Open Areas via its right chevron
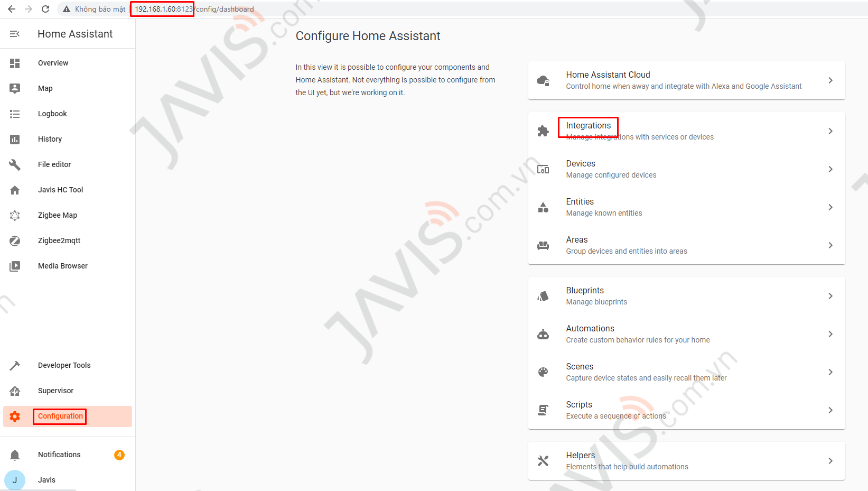The width and height of the screenshot is (868, 491). tap(830, 245)
